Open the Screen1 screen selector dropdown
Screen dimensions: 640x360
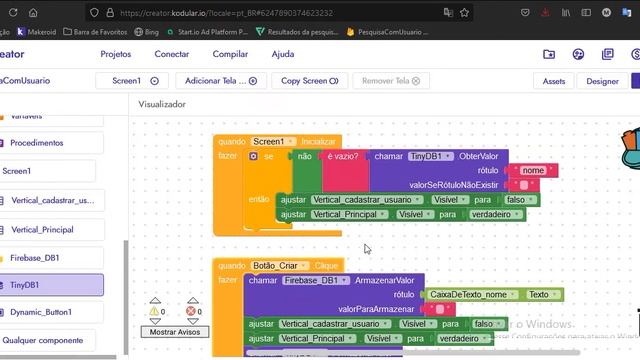tap(132, 81)
